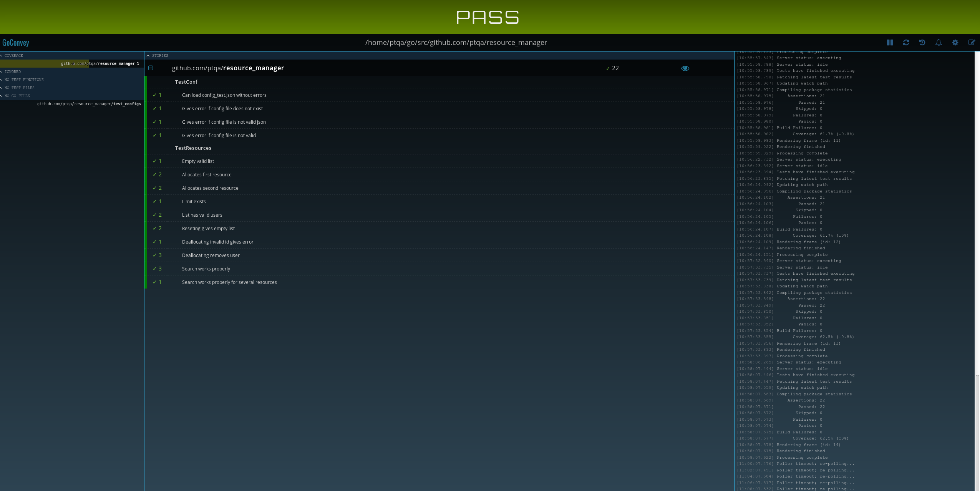The width and height of the screenshot is (980, 491).
Task: Open the code composer edit icon
Action: click(972, 43)
